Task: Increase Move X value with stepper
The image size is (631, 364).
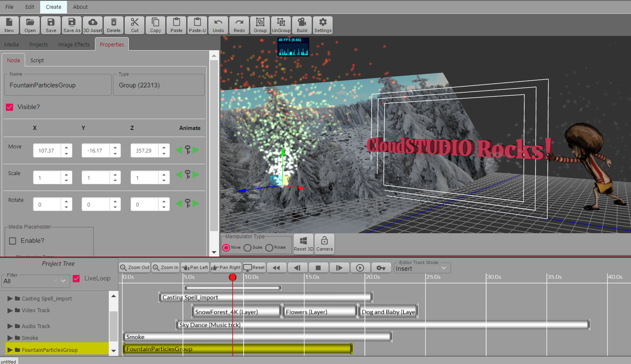Action: pyautogui.click(x=67, y=147)
